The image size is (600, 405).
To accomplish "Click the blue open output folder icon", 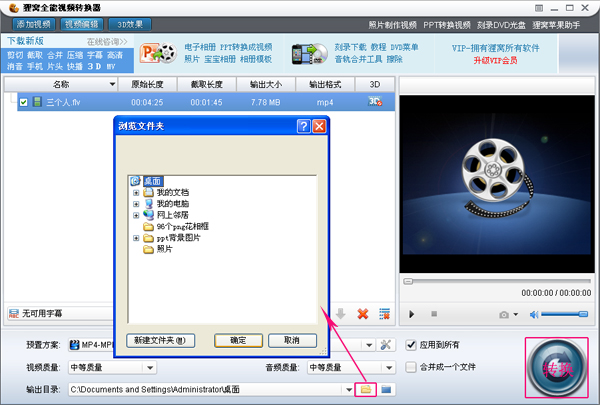I will pyautogui.click(x=386, y=390).
